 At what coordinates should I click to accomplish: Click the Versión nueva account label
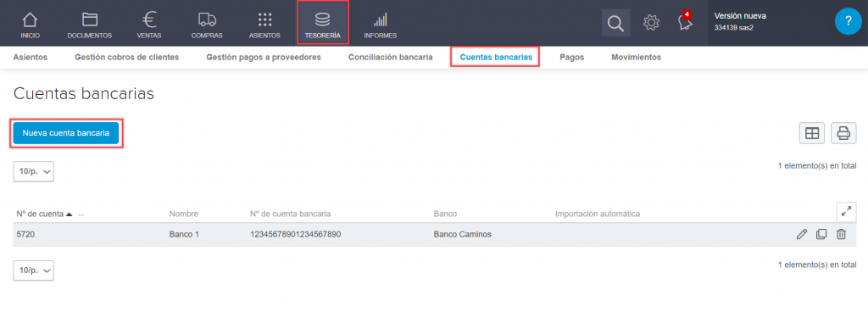(x=740, y=16)
